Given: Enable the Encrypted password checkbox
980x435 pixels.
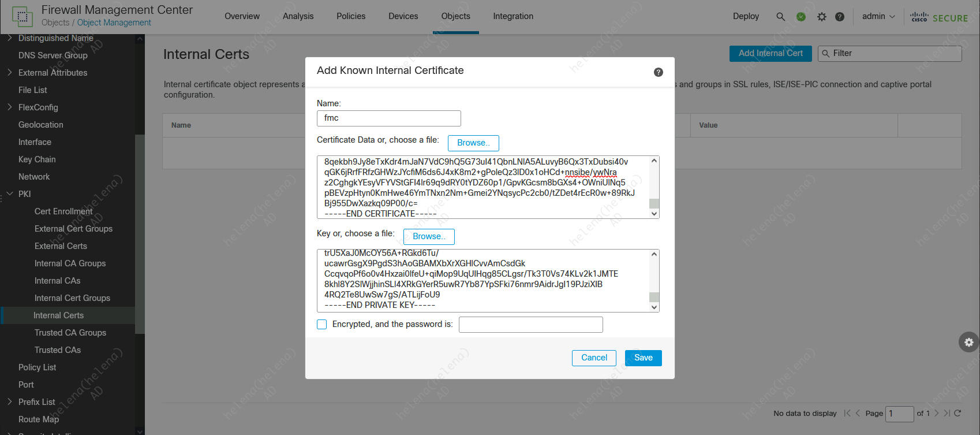Looking at the screenshot, I should point(322,324).
